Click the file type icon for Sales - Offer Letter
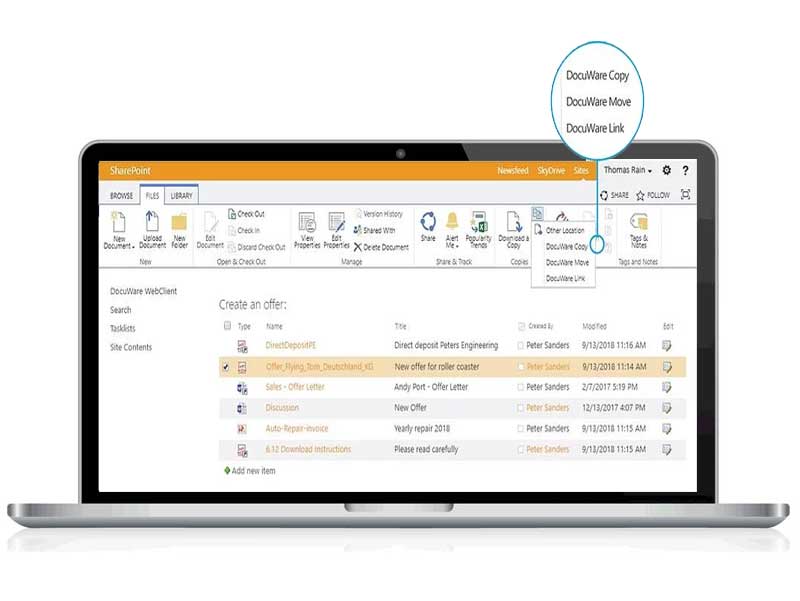Viewport: 800px width, 601px height. [242, 388]
